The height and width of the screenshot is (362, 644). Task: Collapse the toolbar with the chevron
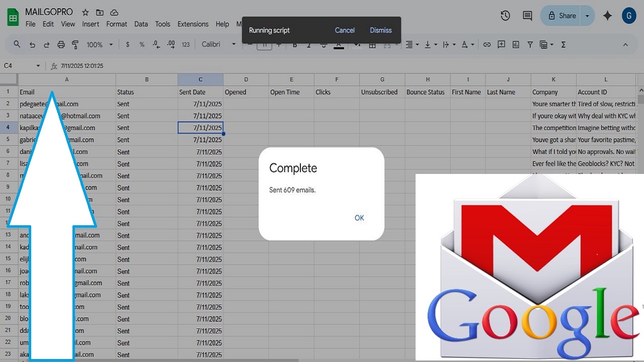pyautogui.click(x=625, y=45)
